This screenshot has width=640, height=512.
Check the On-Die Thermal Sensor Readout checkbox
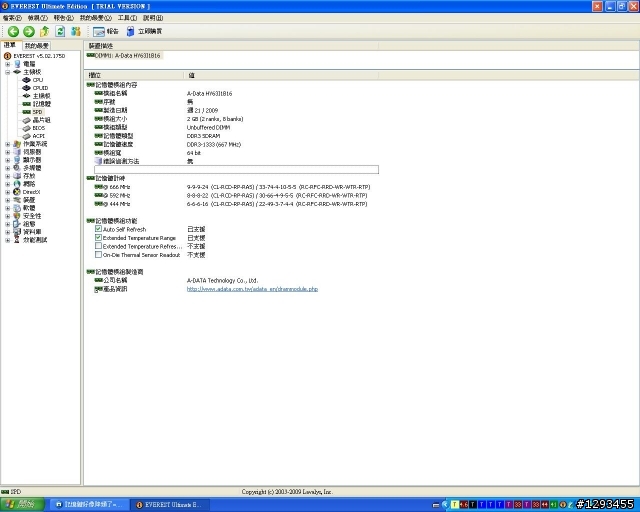tap(98, 255)
